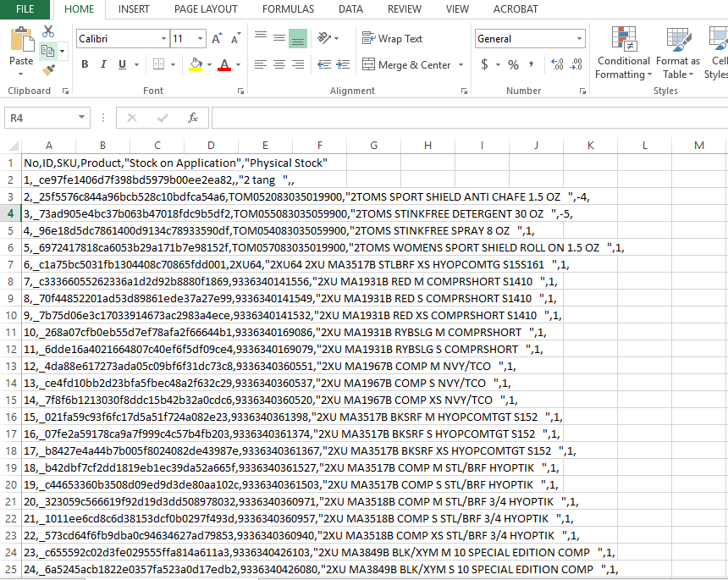Open the Clipboard pane launcher

click(65, 91)
